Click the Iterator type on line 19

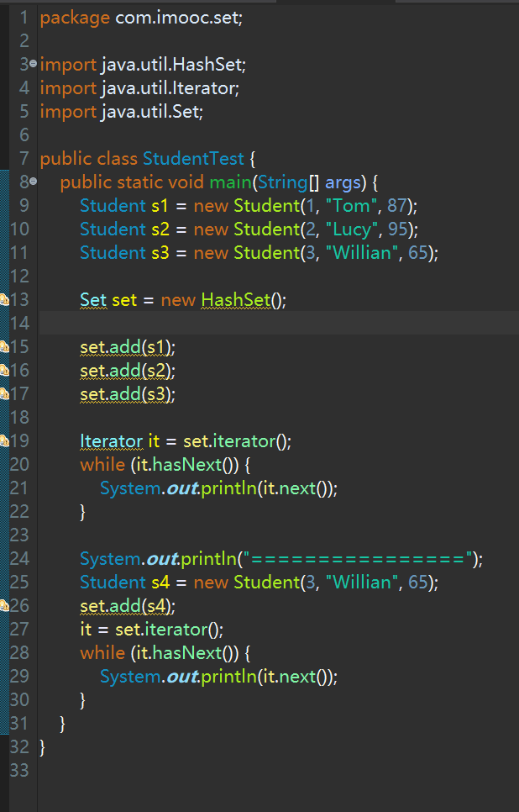[111, 442]
